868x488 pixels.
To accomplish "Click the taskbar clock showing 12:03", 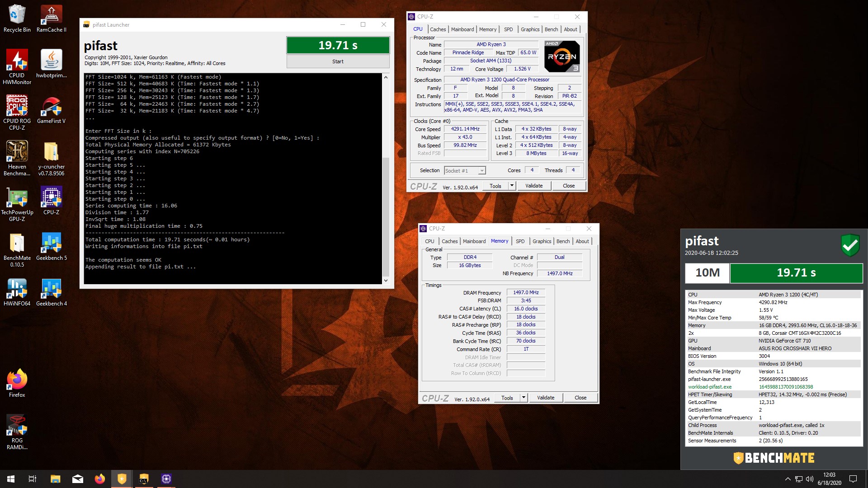I will tap(829, 479).
